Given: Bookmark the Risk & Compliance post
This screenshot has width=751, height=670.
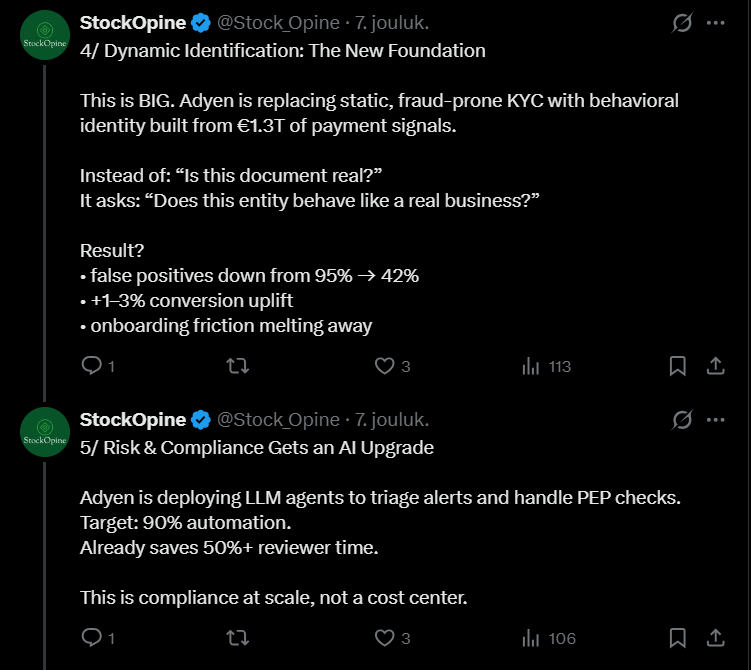Looking at the screenshot, I should click(x=677, y=637).
